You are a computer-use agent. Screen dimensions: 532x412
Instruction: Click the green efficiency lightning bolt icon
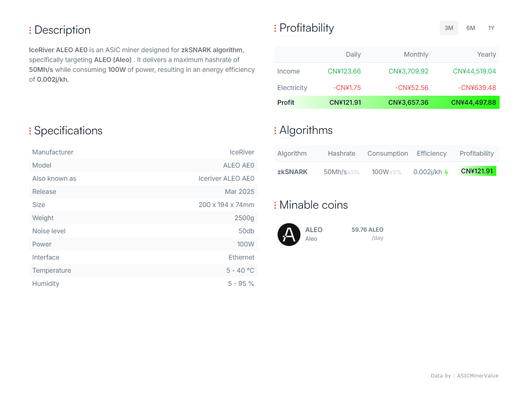tap(446, 173)
